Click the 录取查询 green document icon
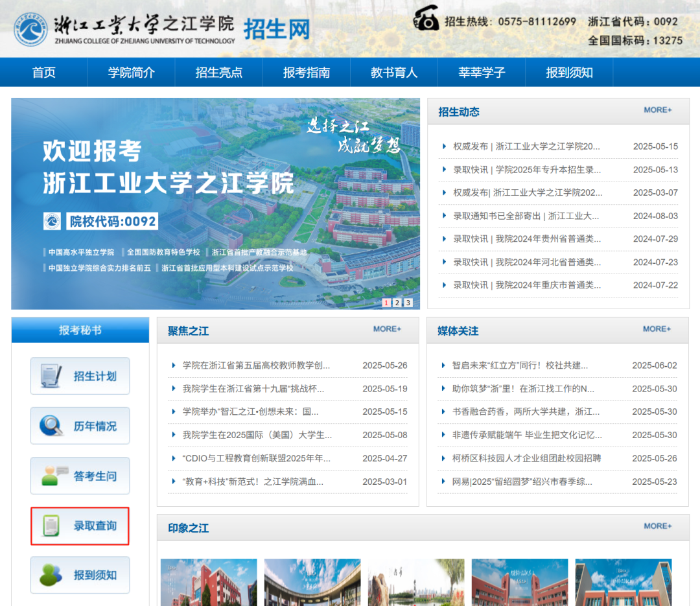The image size is (700, 606). point(51,526)
